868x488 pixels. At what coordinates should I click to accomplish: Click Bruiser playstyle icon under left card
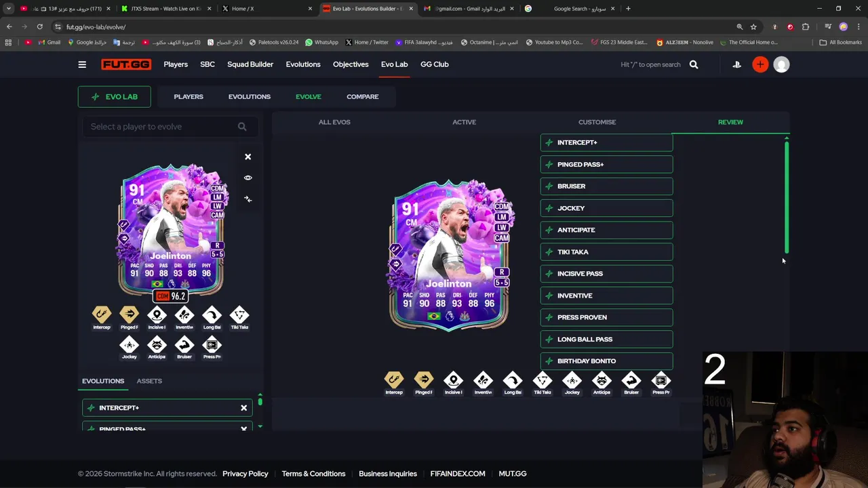tap(184, 344)
